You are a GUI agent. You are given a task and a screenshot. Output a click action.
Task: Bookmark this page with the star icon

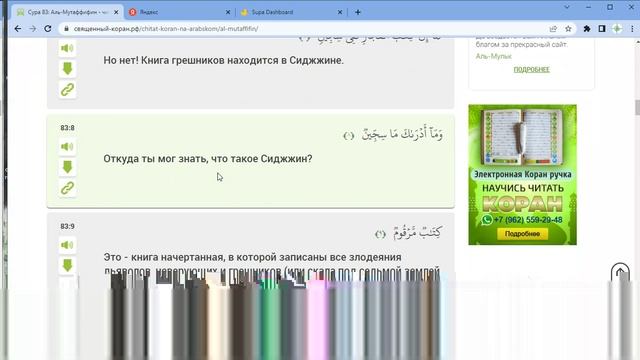pos(568,29)
